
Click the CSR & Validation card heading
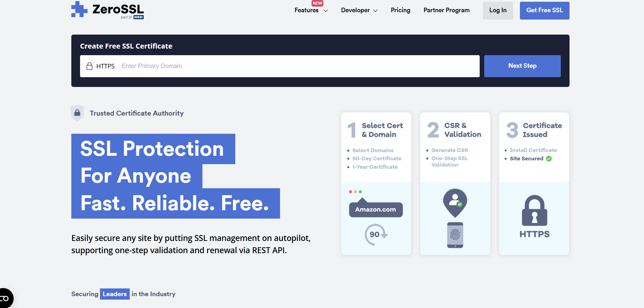tap(463, 130)
